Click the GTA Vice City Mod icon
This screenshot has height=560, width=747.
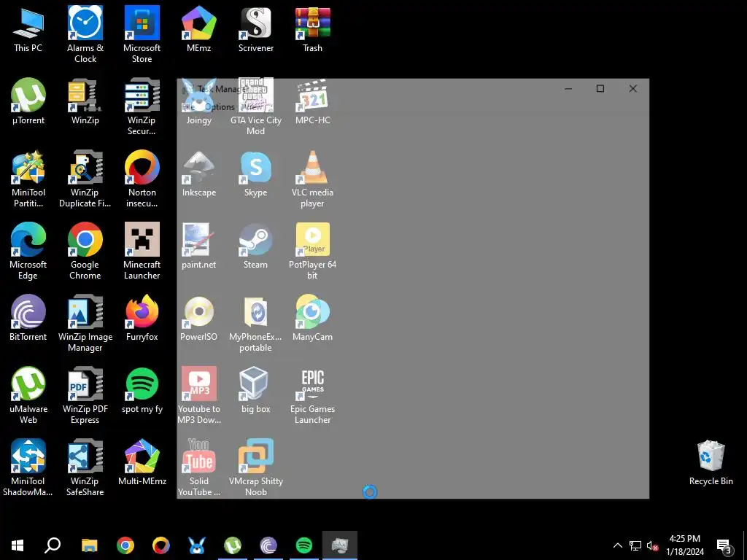256,106
